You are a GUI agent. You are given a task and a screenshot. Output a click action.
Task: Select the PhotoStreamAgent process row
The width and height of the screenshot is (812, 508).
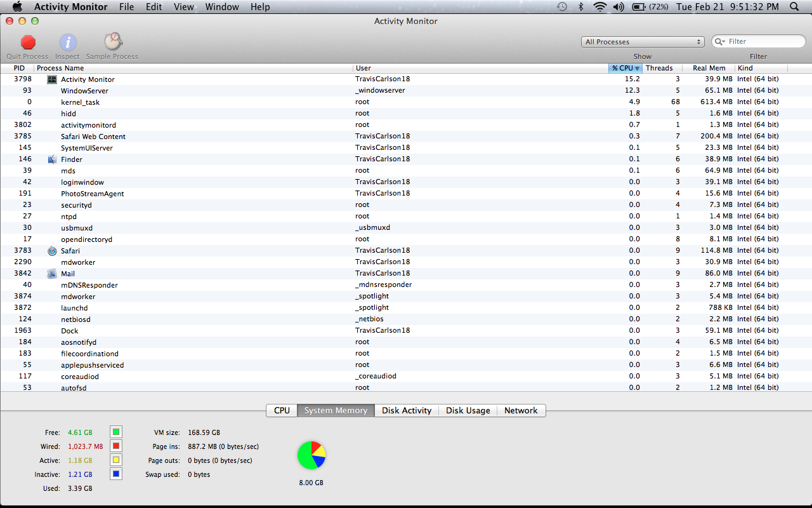(x=406, y=194)
